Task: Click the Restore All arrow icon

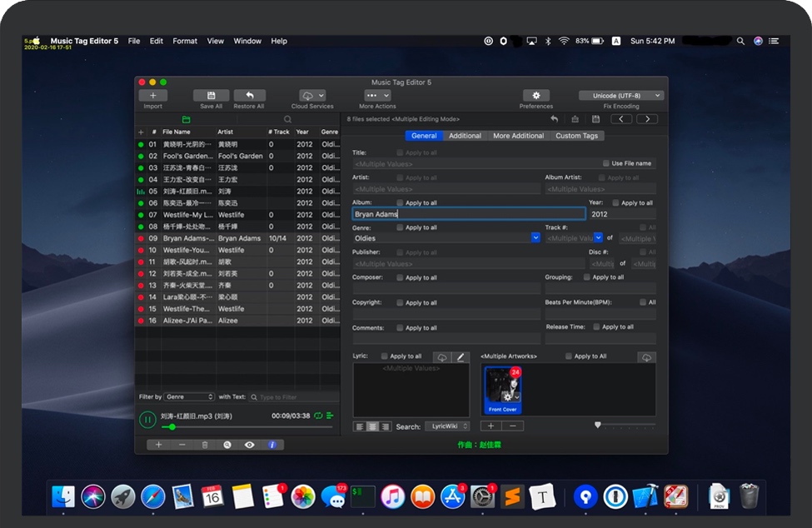Action: [249, 96]
